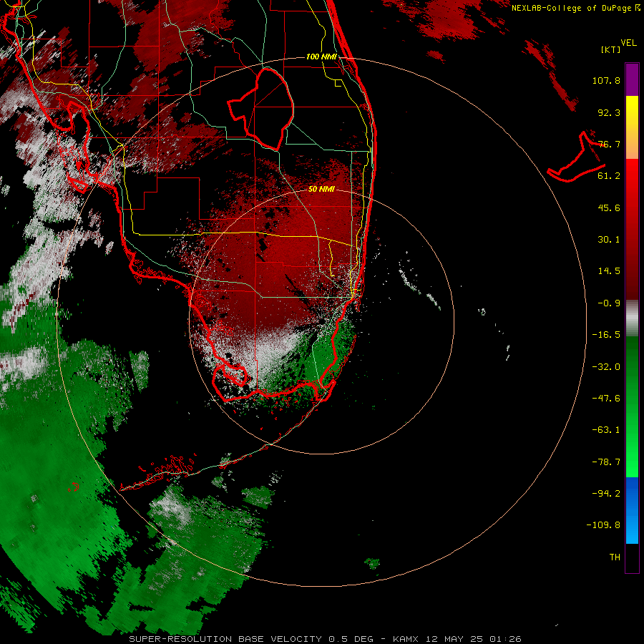The width and height of the screenshot is (644, 644).
Task: Click the 76.7 velocity scale label
Action: click(x=609, y=144)
